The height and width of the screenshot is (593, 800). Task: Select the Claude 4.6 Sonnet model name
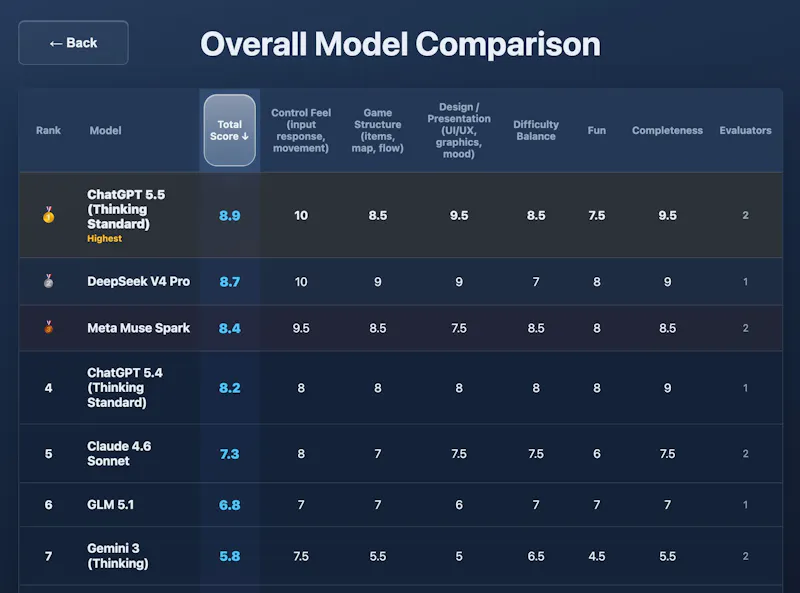119,453
